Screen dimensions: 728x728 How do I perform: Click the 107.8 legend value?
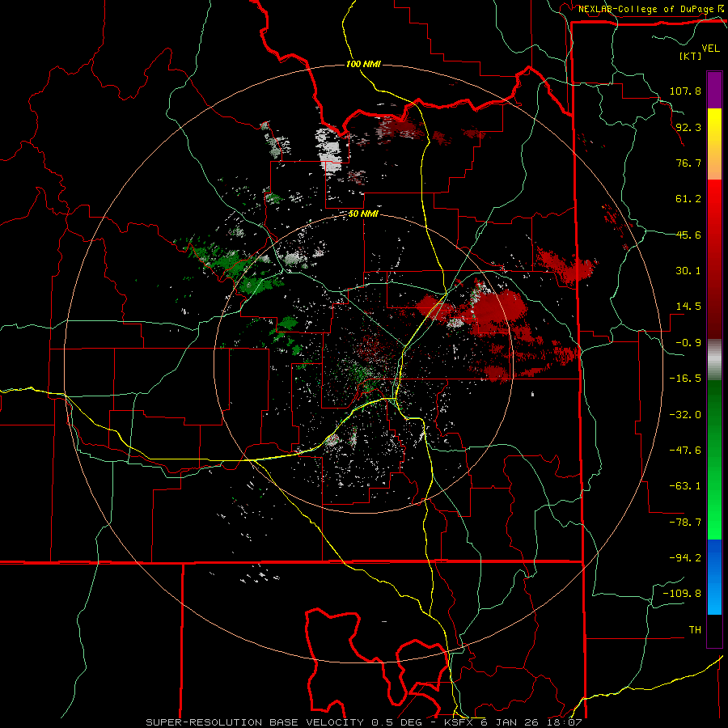click(685, 91)
